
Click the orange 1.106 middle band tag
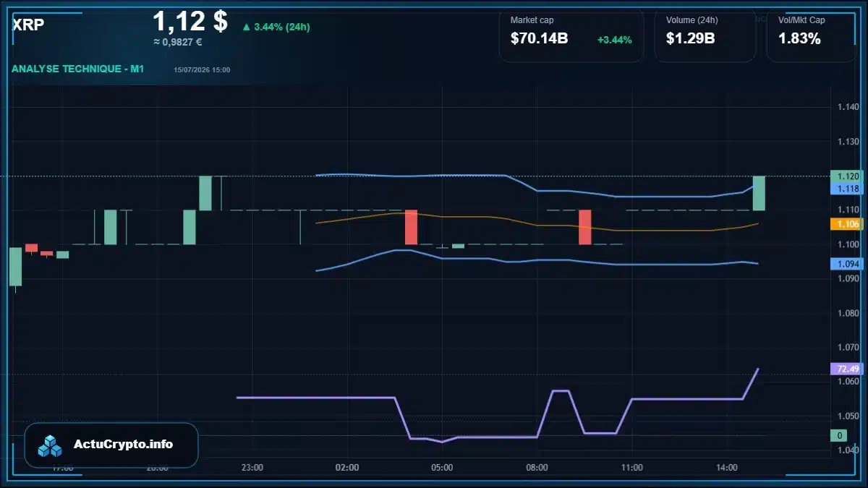[x=848, y=225]
